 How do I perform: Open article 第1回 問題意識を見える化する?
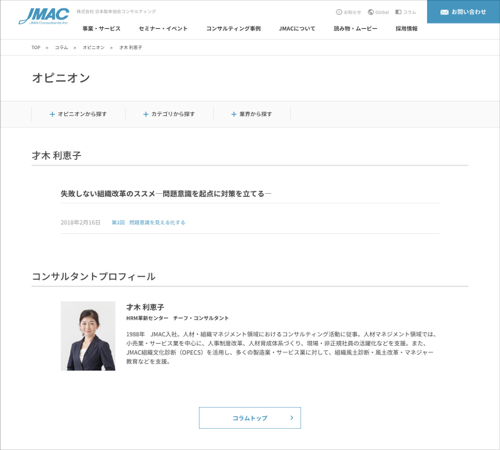(x=148, y=222)
